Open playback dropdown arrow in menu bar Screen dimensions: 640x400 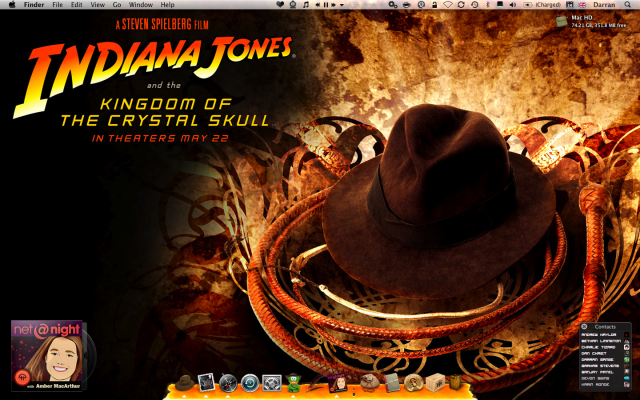342,5
